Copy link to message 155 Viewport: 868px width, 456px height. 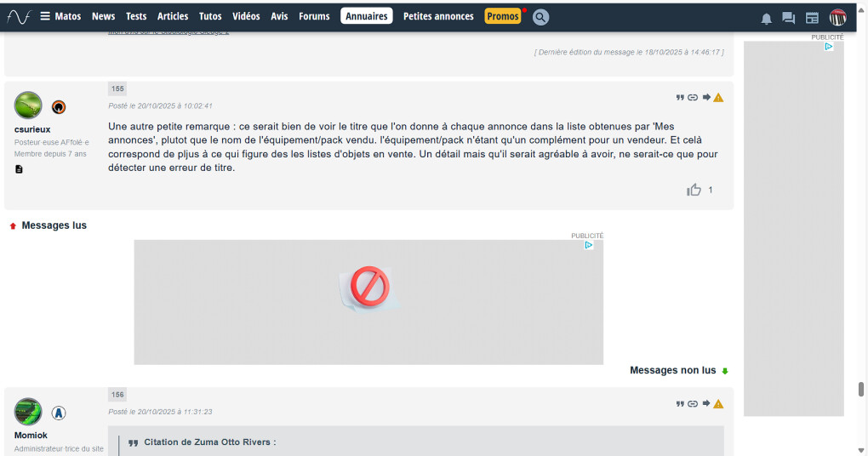693,97
